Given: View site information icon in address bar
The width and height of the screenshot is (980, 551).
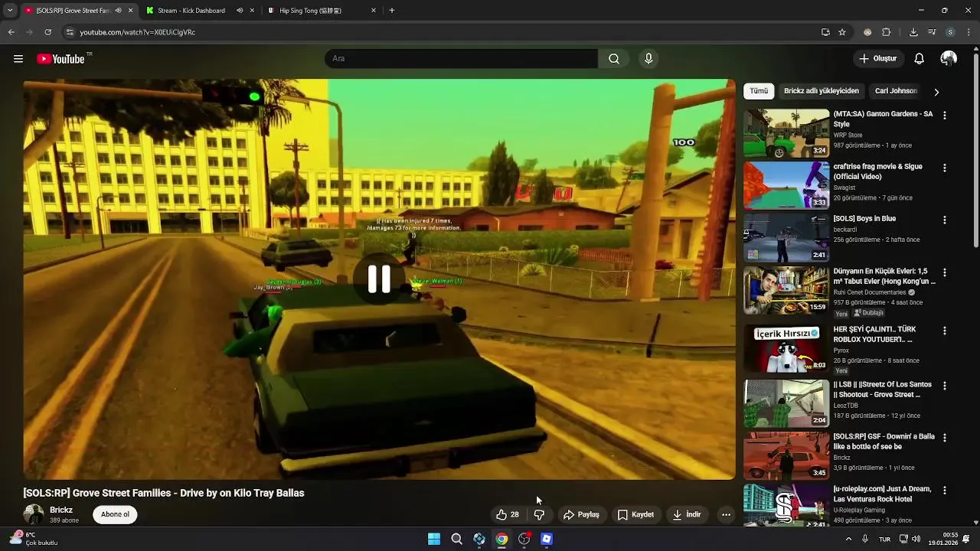Looking at the screenshot, I should 70,32.
